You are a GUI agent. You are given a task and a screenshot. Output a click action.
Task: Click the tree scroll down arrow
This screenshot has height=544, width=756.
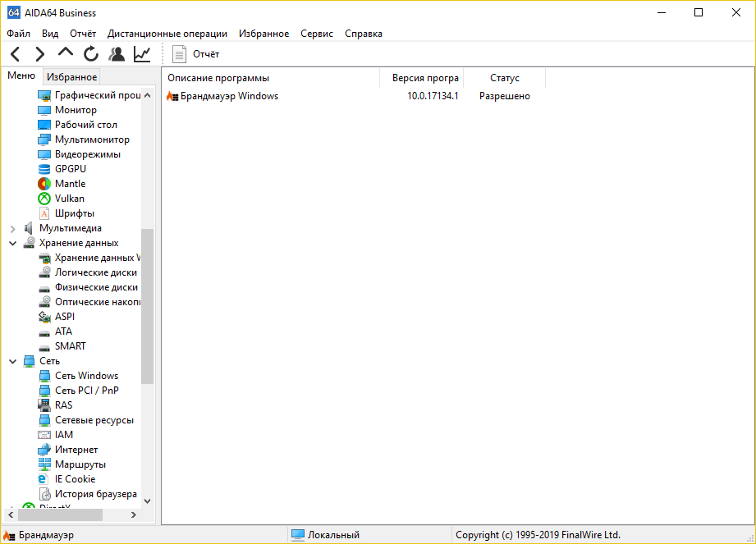[x=148, y=501]
